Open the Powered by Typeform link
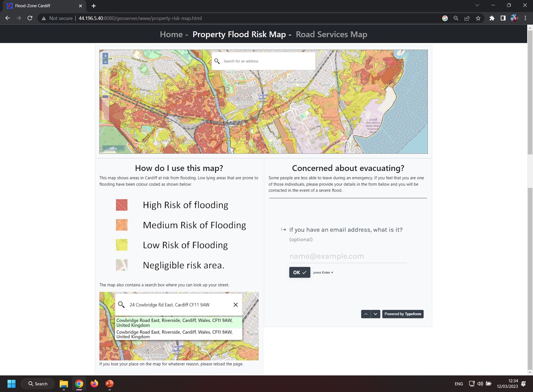The image size is (533, 392). tap(403, 314)
